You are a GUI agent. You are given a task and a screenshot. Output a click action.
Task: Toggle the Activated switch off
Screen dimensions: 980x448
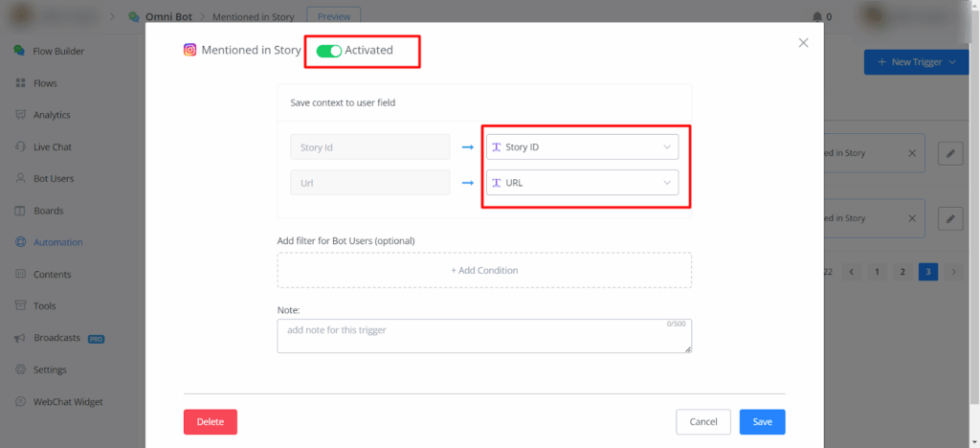(x=328, y=51)
